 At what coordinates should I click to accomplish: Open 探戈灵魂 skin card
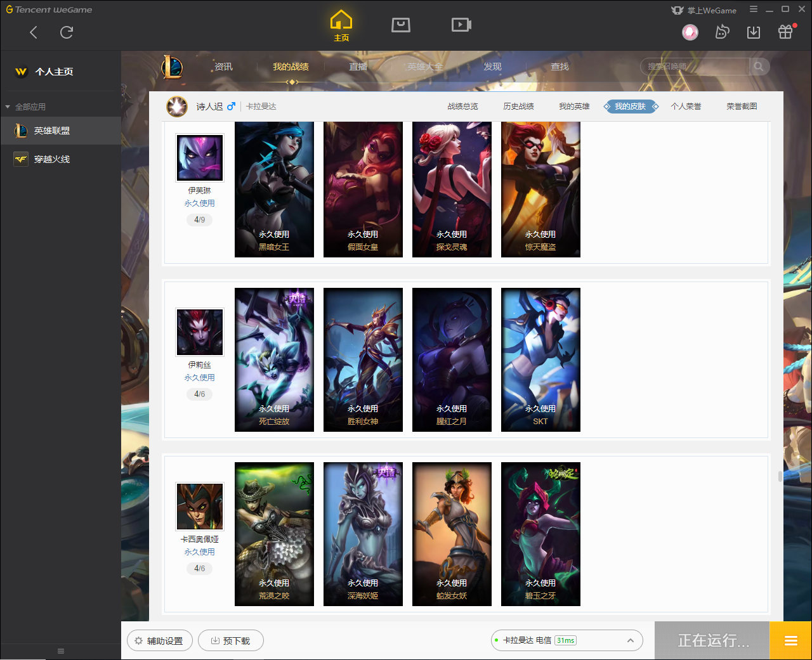(452, 190)
